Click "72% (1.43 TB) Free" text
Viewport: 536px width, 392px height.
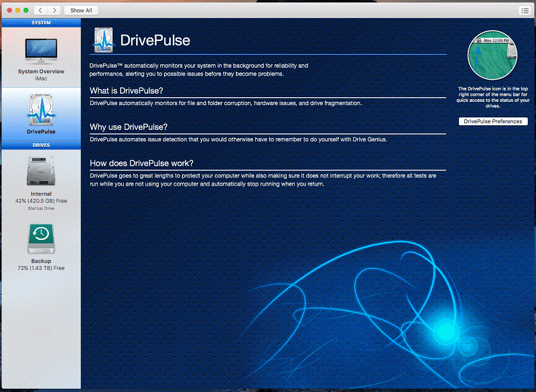click(x=41, y=268)
